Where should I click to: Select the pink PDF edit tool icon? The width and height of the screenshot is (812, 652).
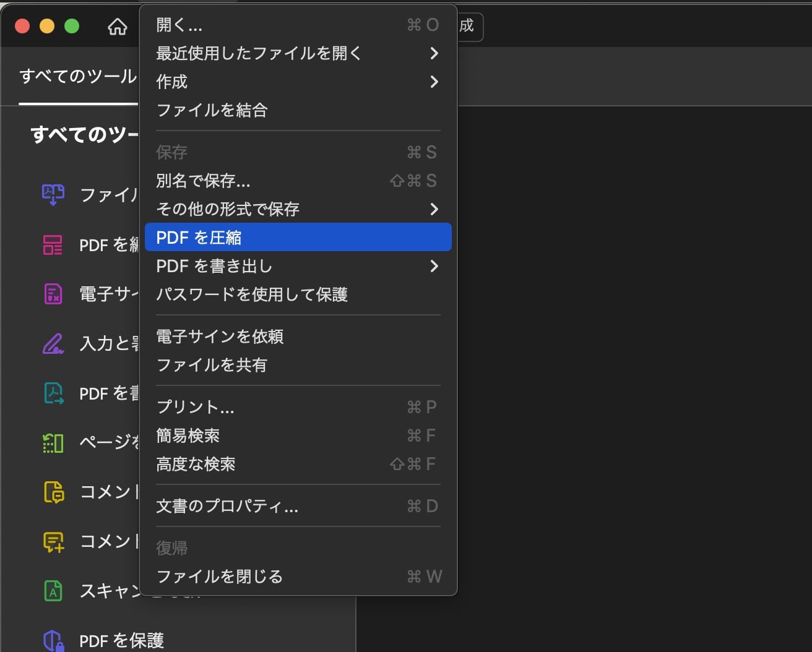click(x=53, y=244)
